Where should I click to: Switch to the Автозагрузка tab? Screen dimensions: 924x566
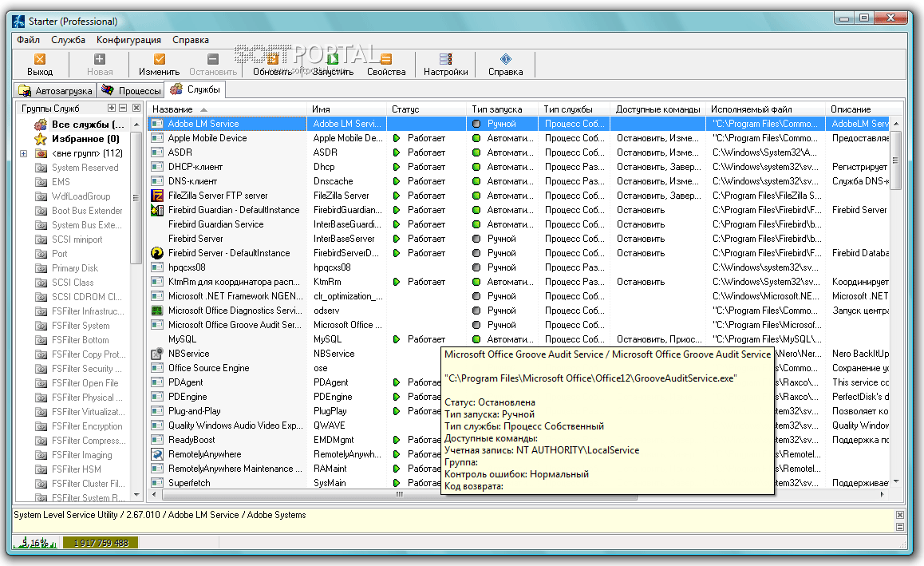55,91
